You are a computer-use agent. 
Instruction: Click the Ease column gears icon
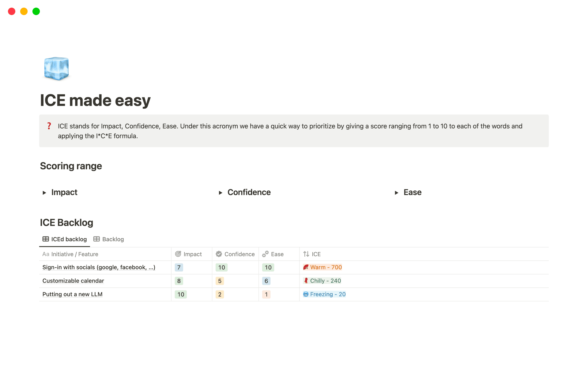click(x=265, y=254)
